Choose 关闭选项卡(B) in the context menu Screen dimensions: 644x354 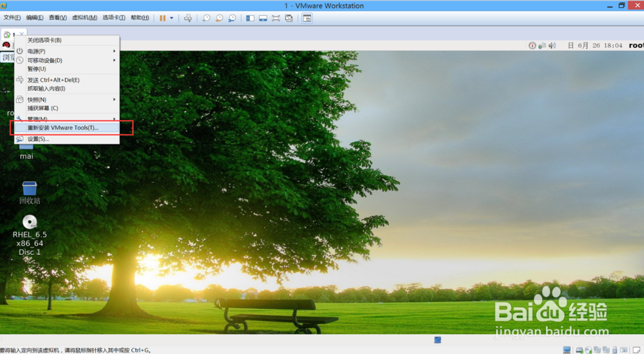click(x=67, y=41)
